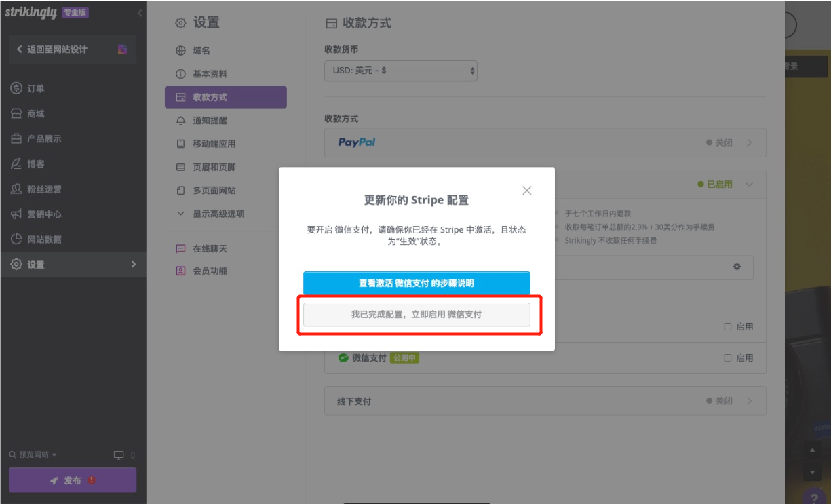Click the purple page icon beside 返回至网站设计
The width and height of the screenshot is (831, 504).
pos(122,50)
